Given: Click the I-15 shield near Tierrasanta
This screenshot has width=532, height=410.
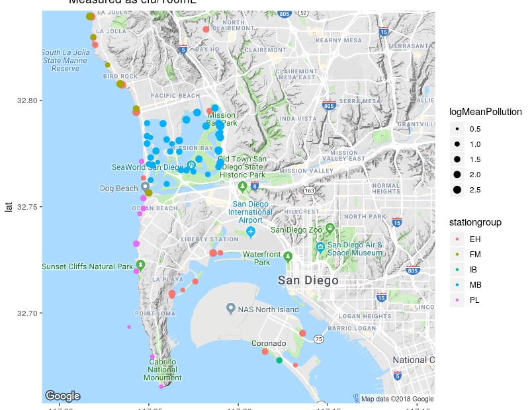Looking at the screenshot, I should tap(383, 32).
